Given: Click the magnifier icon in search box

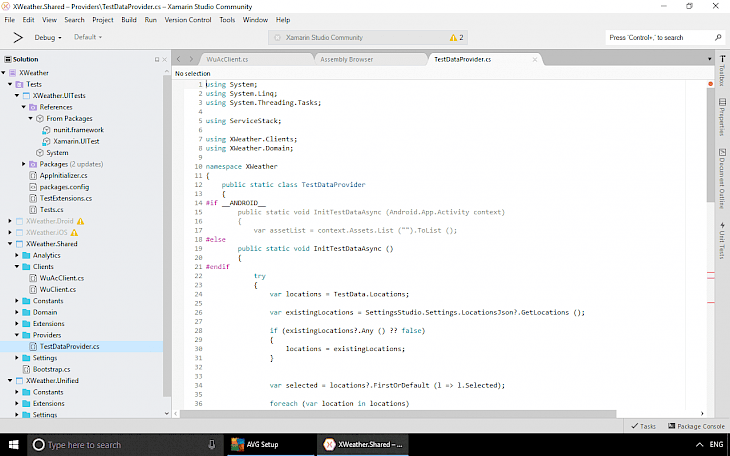Looking at the screenshot, I should 718,37.
